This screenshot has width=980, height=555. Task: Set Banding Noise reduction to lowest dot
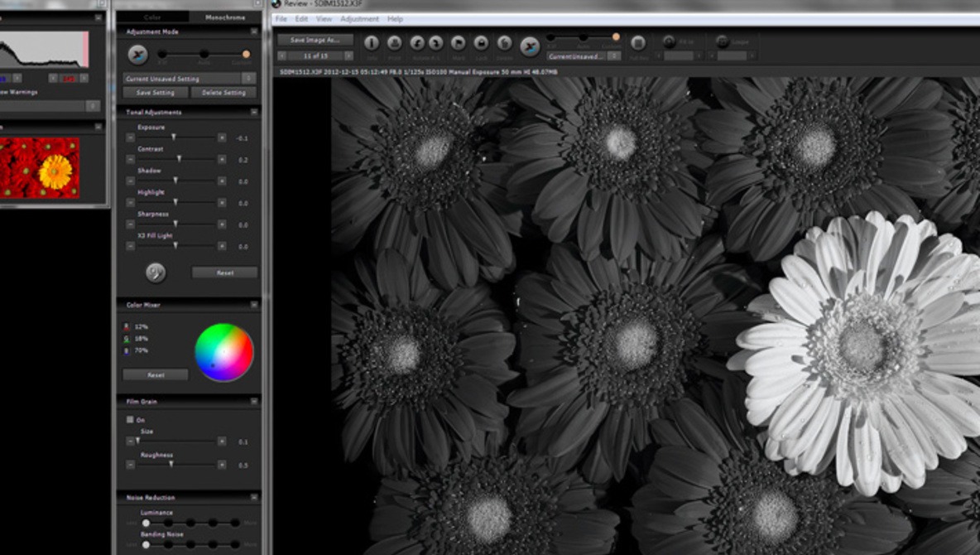(x=146, y=544)
